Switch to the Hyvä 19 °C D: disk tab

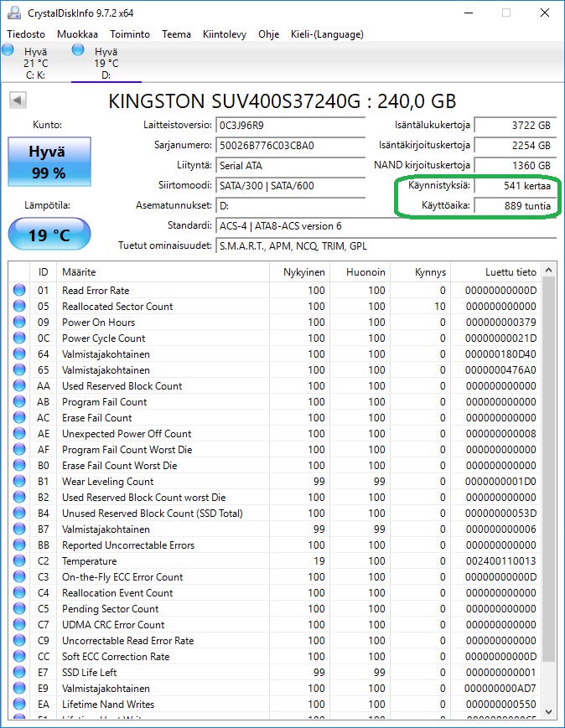(x=106, y=63)
